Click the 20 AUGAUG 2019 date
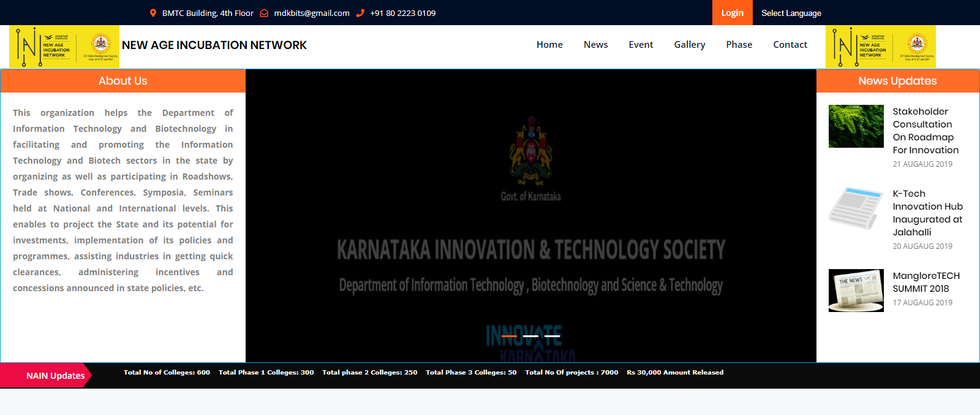Viewport: 980px width, 415px height. pos(922,246)
